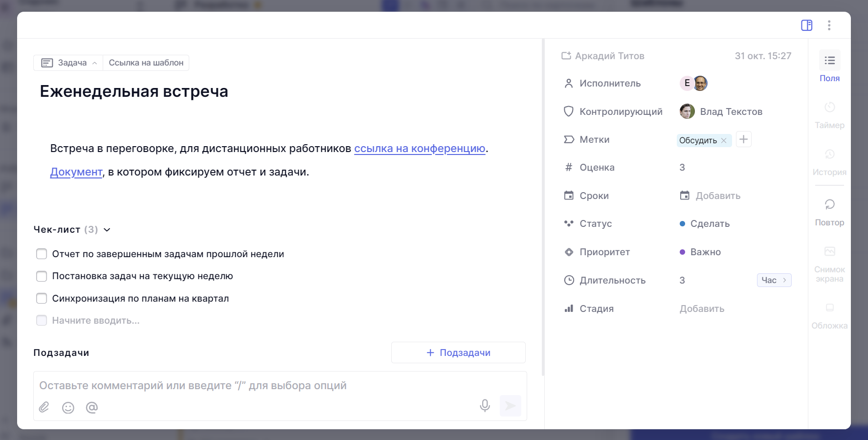Click the attach file paperclip icon
Viewport: 868px width, 440px height.
coord(44,407)
